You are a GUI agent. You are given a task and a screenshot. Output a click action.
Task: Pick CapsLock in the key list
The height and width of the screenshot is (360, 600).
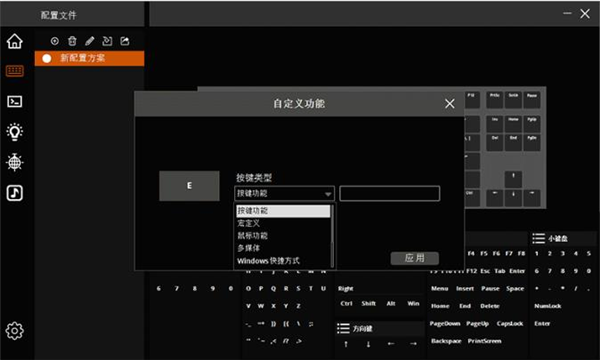click(x=510, y=324)
